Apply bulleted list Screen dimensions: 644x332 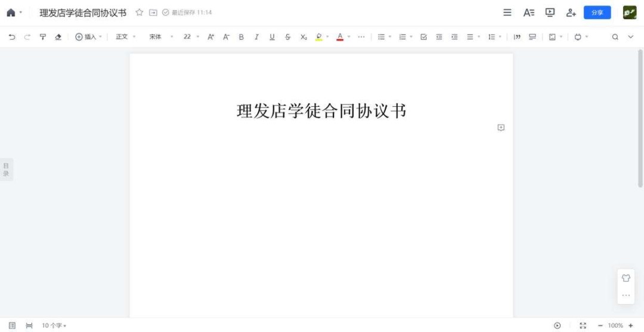381,37
